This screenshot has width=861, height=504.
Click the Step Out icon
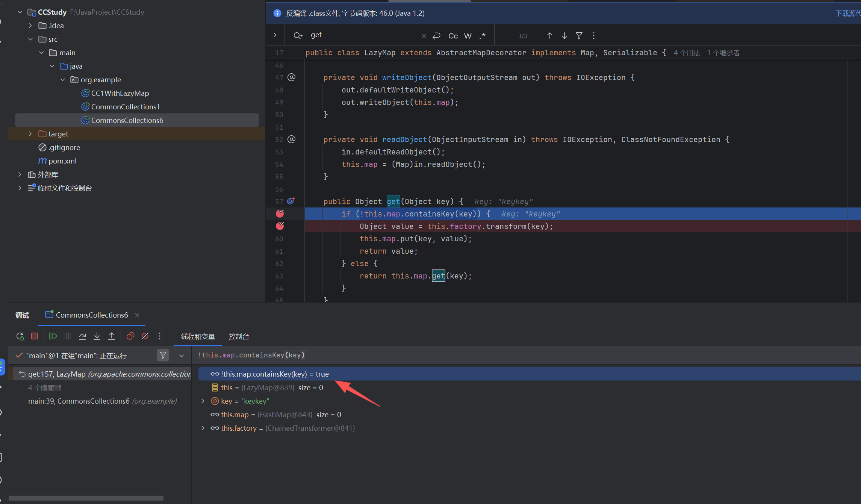point(112,336)
